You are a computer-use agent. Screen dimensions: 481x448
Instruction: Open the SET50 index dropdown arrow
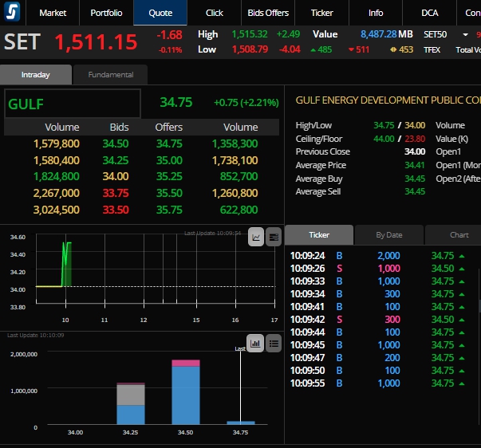click(x=465, y=34)
